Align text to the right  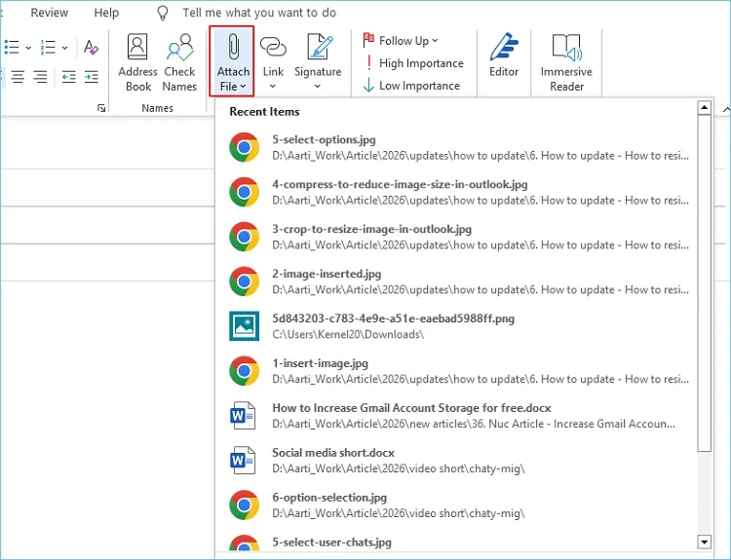pyautogui.click(x=41, y=77)
